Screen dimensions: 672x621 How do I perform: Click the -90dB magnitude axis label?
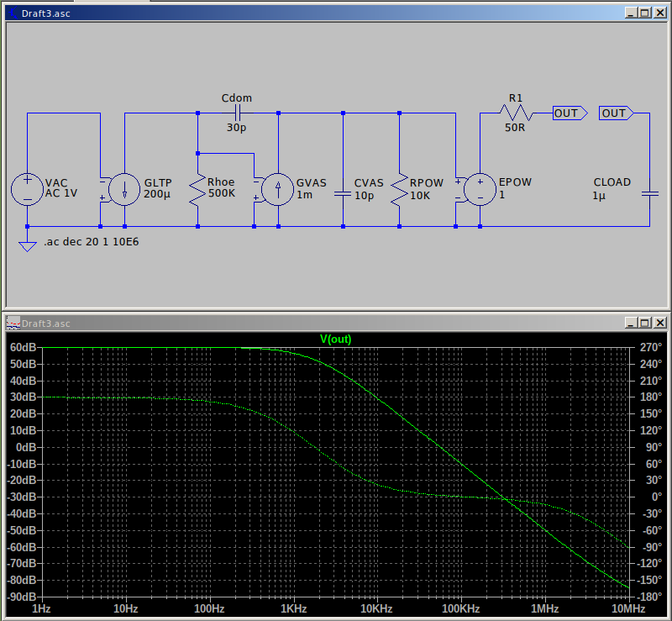pyautogui.click(x=22, y=597)
